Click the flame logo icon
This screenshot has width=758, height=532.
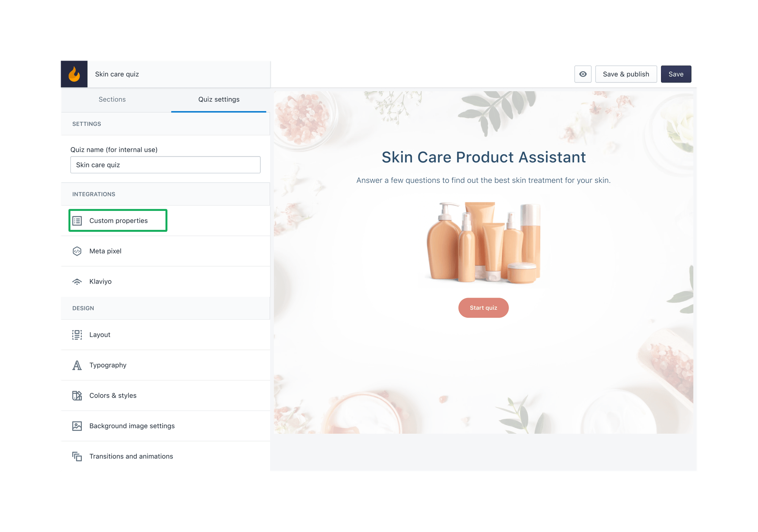tap(74, 74)
